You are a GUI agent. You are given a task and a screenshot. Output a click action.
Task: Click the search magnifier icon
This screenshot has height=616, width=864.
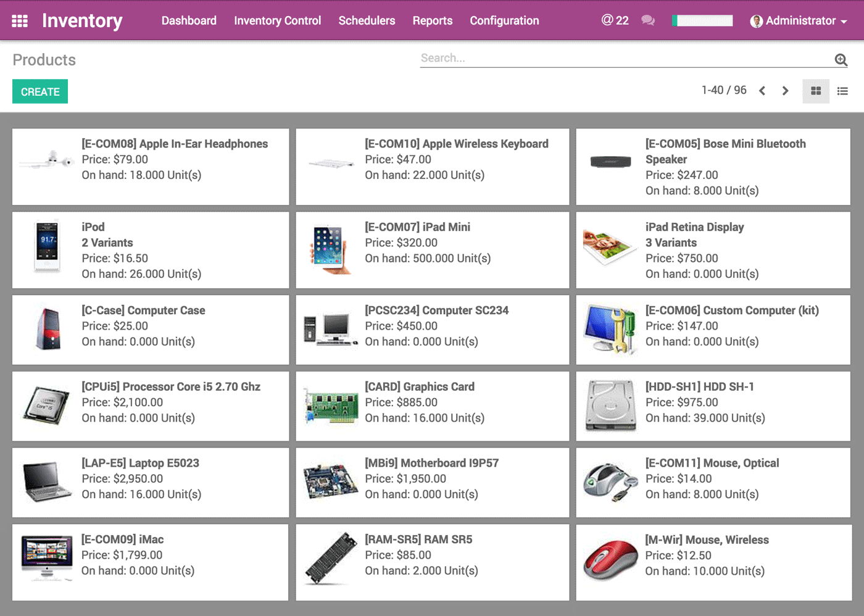coord(841,59)
